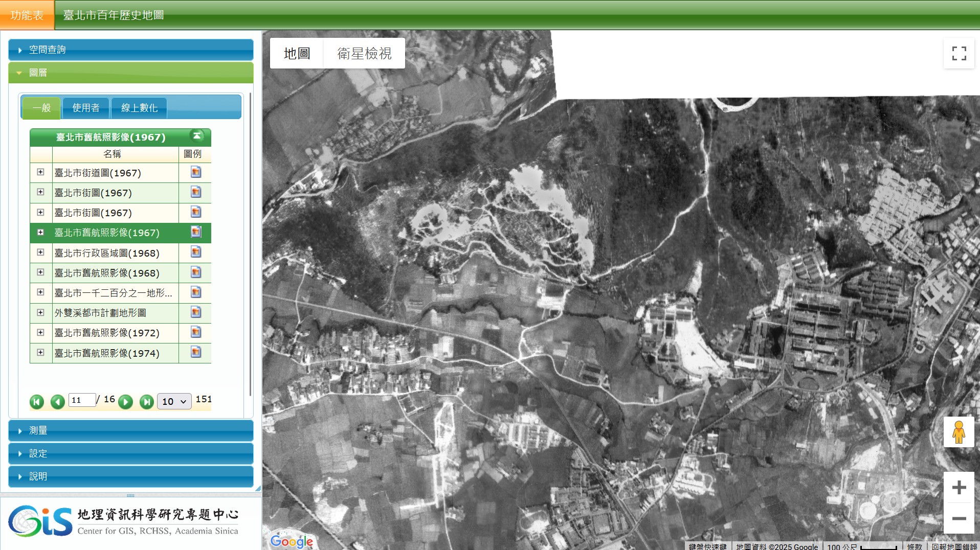The width and height of the screenshot is (980, 550).
Task: Switch basemap to 衛星檢視
Action: 364,53
